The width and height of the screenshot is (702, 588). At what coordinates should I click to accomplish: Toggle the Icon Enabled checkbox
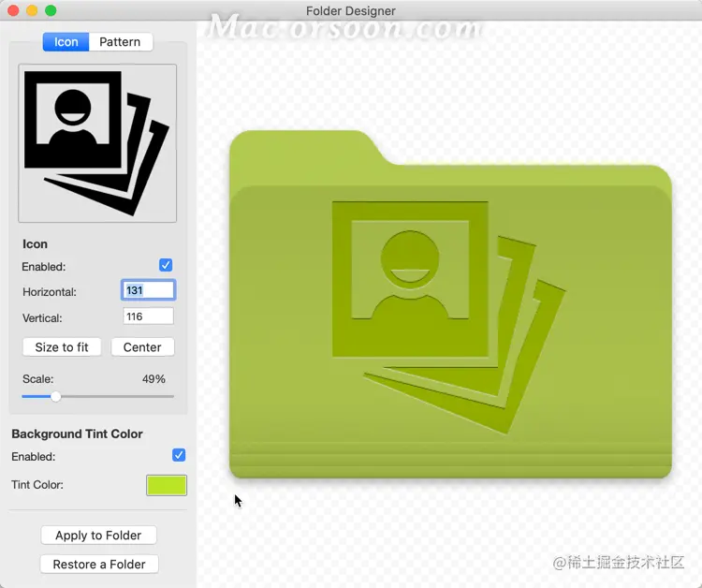tap(166, 265)
